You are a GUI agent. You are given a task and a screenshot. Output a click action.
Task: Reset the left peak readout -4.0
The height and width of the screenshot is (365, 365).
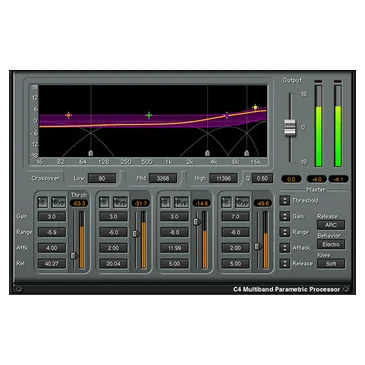pos(316,179)
